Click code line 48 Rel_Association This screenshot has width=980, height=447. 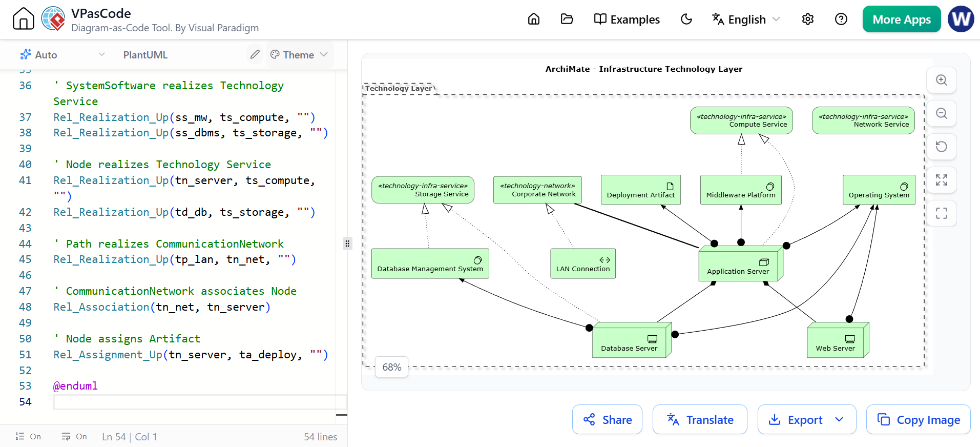162,307
